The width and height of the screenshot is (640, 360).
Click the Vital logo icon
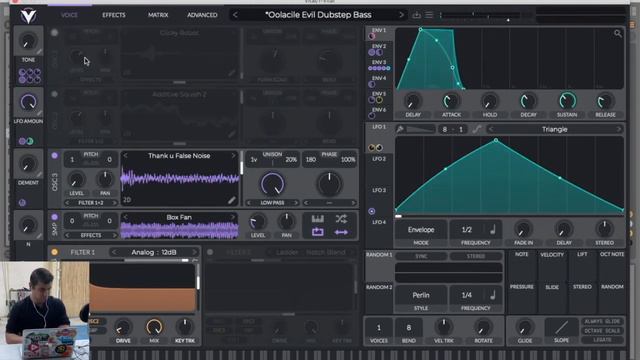(28, 16)
